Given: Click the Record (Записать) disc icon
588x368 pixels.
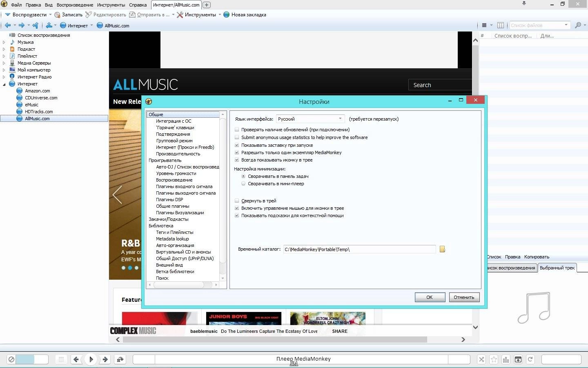Looking at the screenshot, I should [57, 15].
